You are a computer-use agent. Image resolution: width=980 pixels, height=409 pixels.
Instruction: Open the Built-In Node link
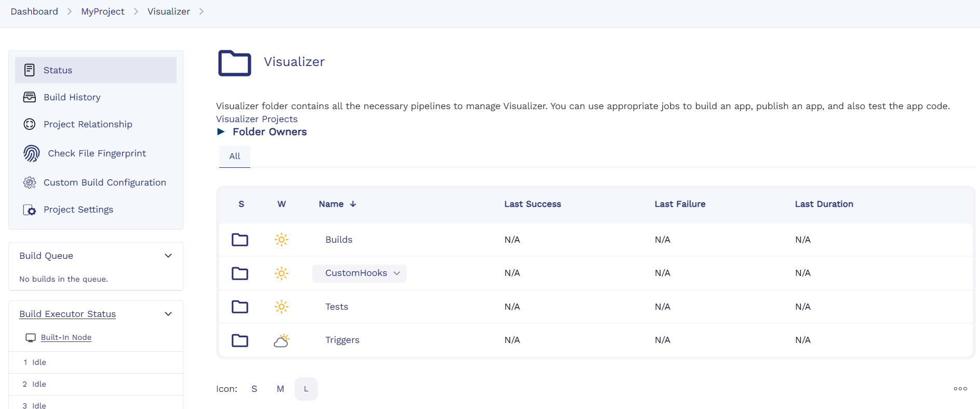tap(66, 337)
